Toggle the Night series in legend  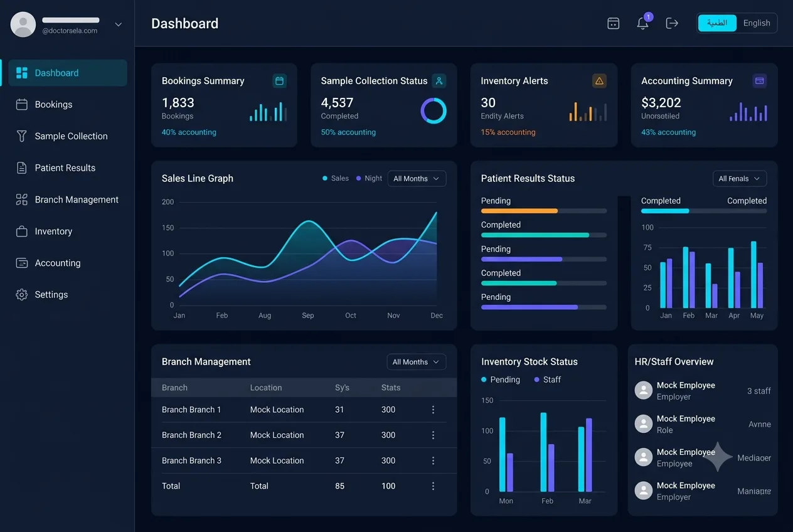click(369, 178)
